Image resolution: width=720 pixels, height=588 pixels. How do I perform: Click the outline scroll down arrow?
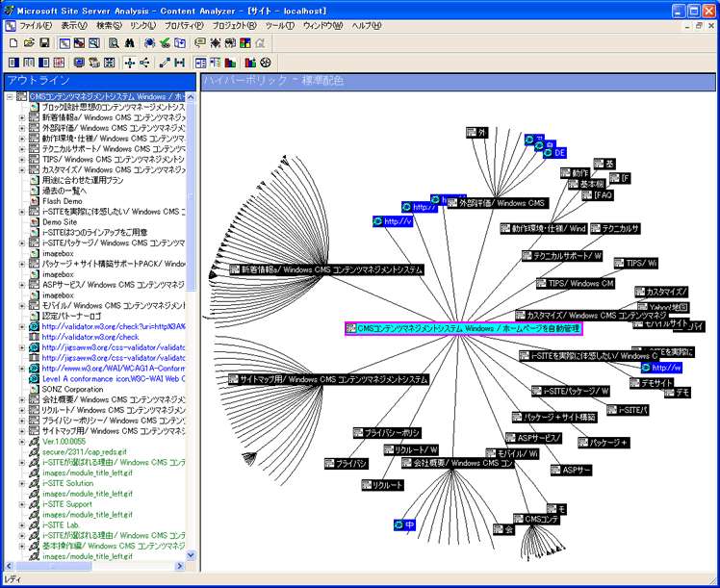[x=191, y=555]
